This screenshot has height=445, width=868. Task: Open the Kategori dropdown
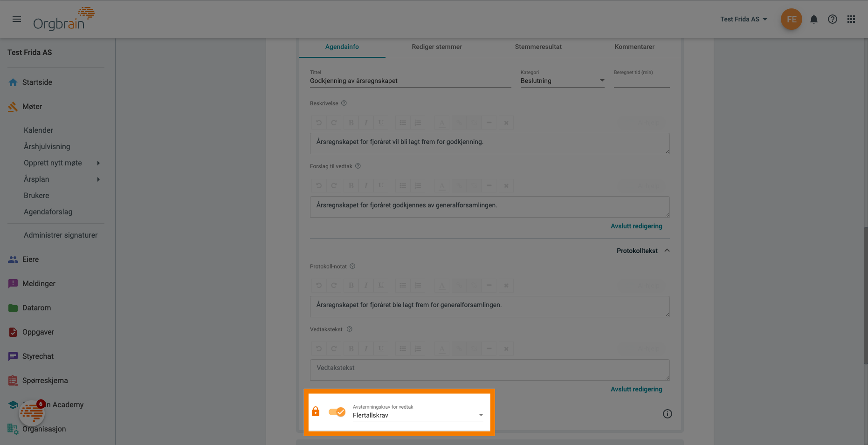coord(562,81)
